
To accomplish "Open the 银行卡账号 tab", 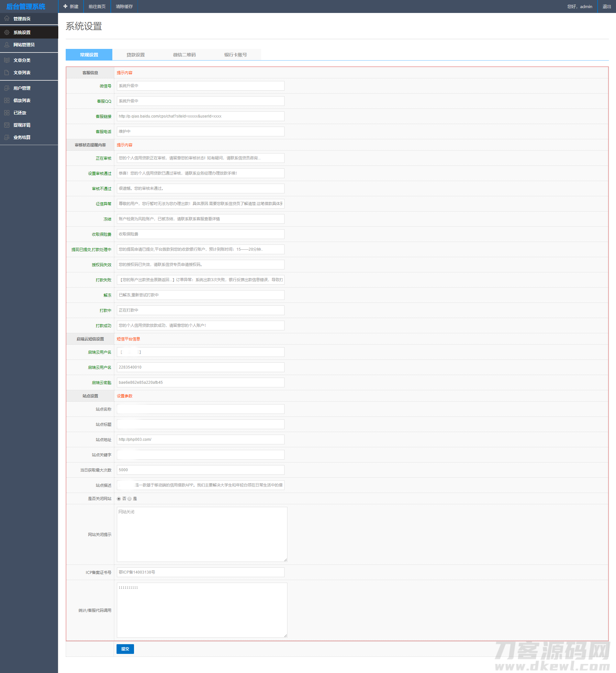I will tap(235, 55).
